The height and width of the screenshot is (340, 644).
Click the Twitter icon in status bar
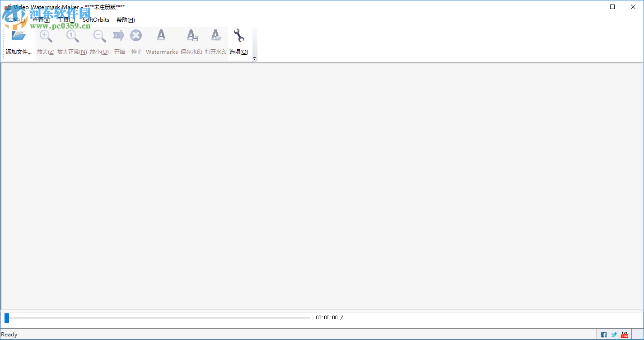(614, 335)
